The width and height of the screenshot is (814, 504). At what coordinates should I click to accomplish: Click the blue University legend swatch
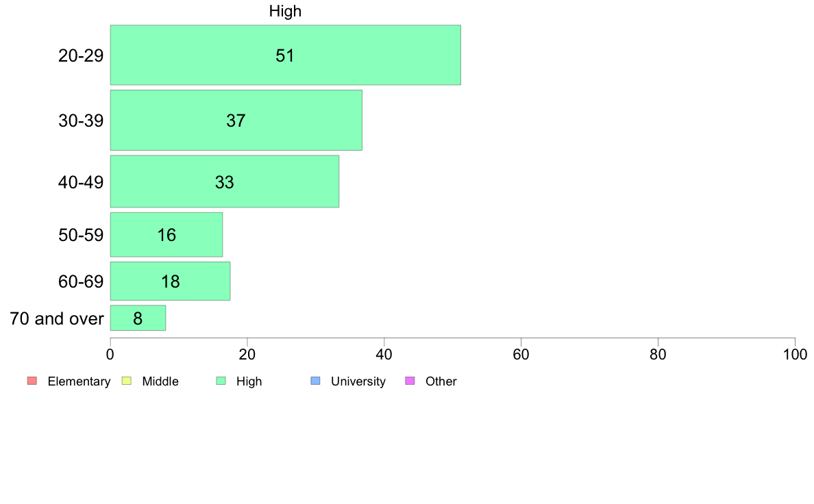point(315,381)
